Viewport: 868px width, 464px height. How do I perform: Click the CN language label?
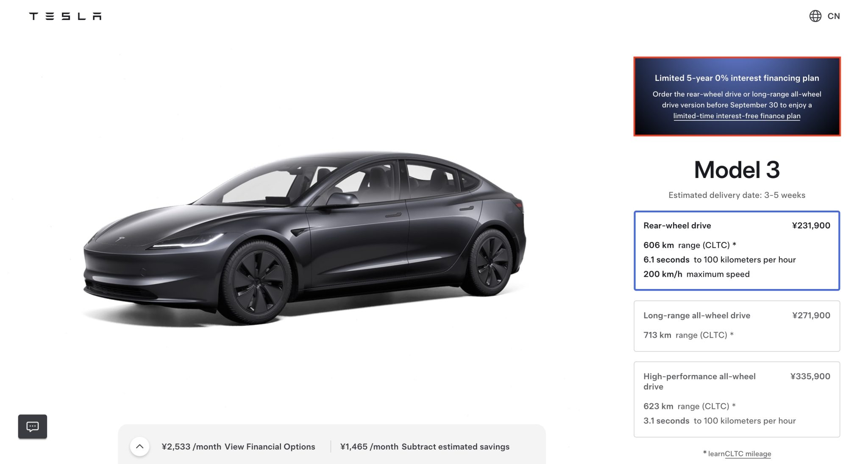click(x=833, y=16)
